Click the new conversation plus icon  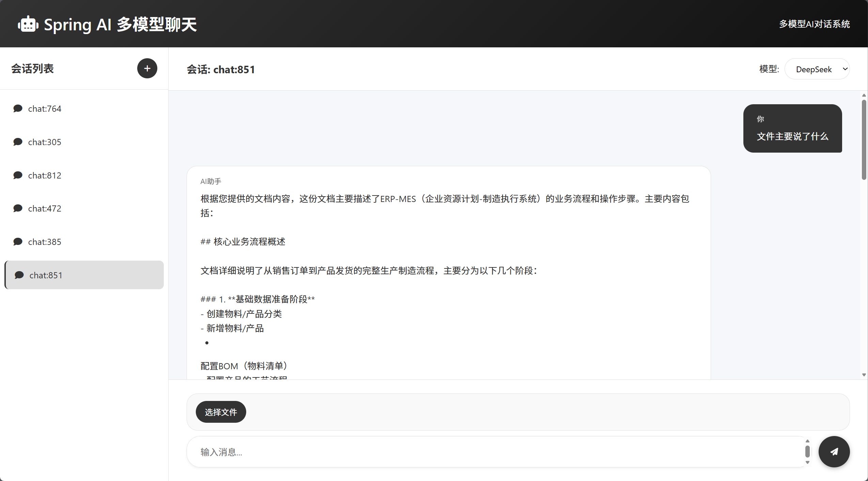[x=147, y=68]
